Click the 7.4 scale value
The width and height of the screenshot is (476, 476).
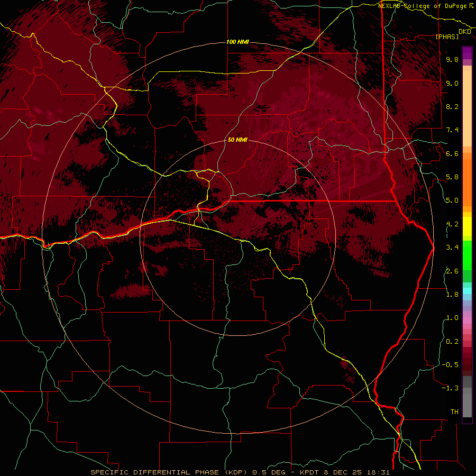point(452,130)
